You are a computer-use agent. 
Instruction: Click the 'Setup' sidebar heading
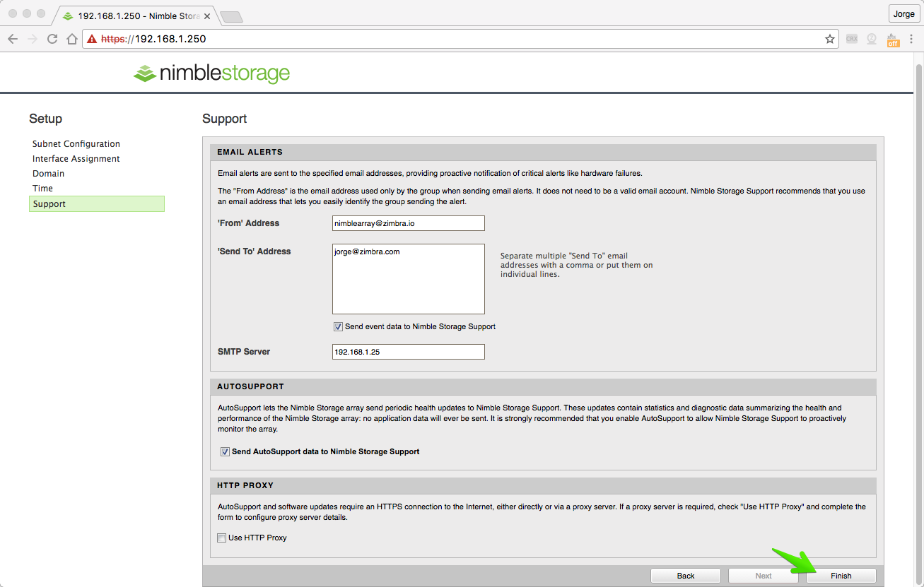click(45, 119)
